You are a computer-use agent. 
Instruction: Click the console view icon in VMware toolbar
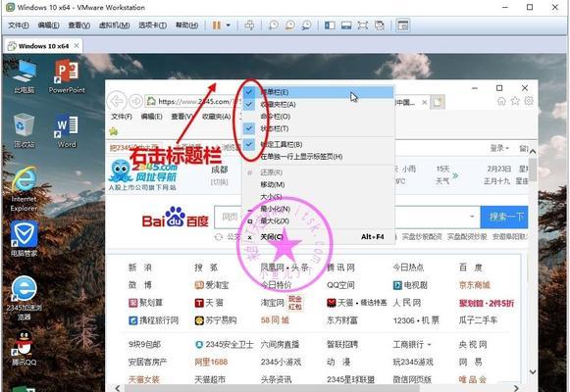click(403, 25)
